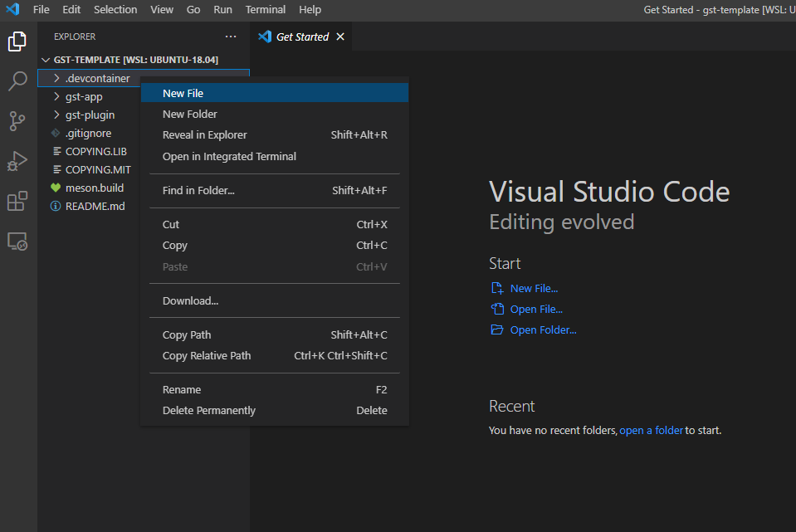Select Delete Permanently from context menu
796x532 pixels.
point(209,410)
